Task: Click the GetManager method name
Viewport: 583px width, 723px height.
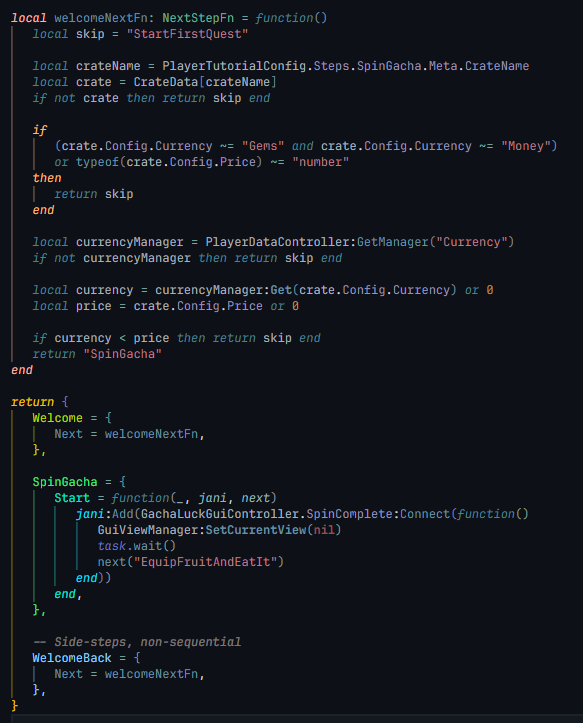Action: point(393,242)
